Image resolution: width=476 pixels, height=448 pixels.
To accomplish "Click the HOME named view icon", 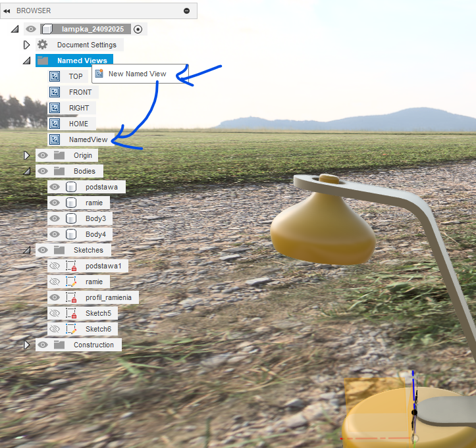I will coord(55,124).
